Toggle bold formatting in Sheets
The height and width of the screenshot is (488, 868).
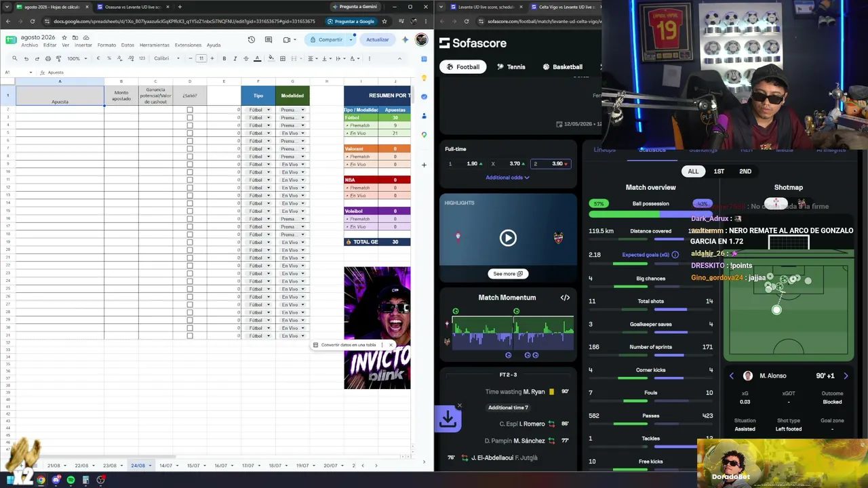[x=224, y=58]
